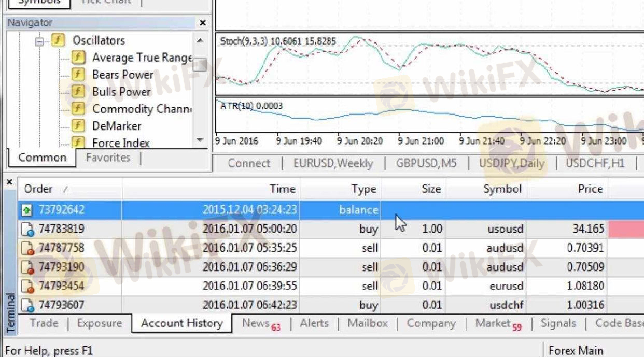Viewport: 644px width, 357px height.
Task: Click the Bulls Power indicator icon
Action: coord(78,92)
